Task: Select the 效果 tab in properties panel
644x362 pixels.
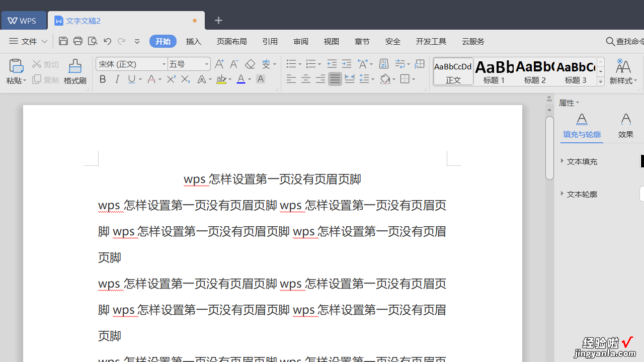Action: tap(626, 126)
